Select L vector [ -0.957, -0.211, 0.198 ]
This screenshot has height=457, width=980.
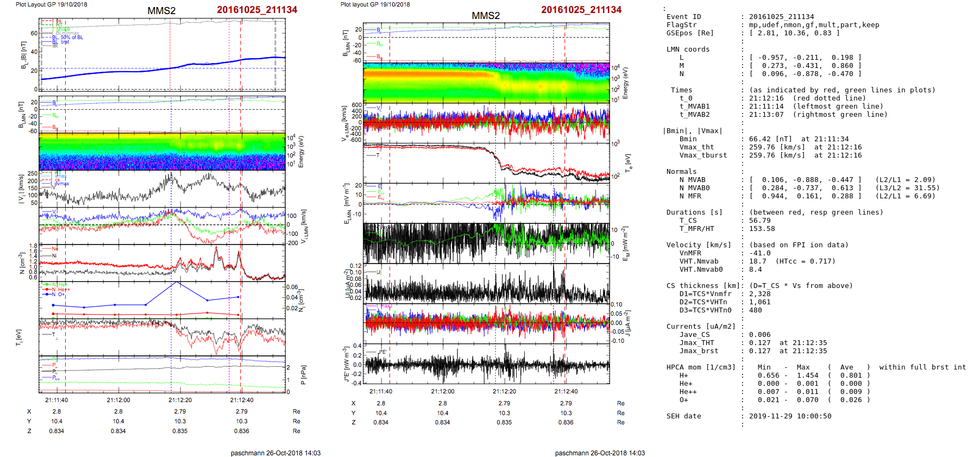[805, 58]
